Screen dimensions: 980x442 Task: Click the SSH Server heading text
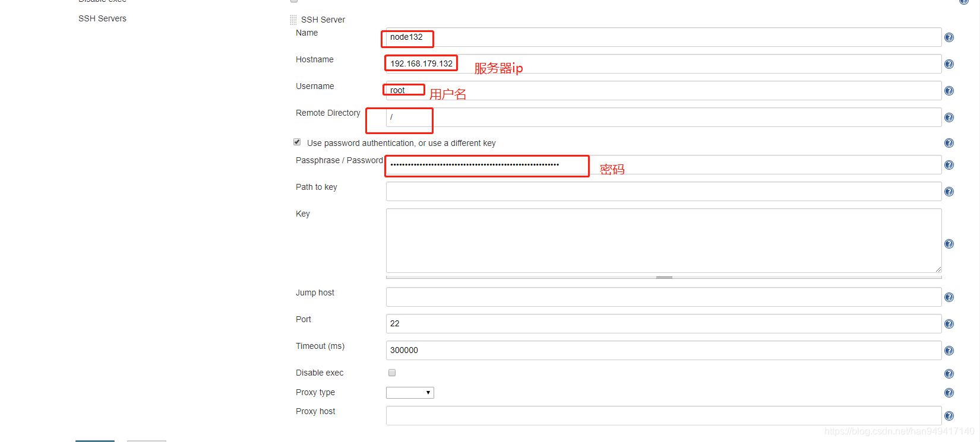(x=323, y=20)
